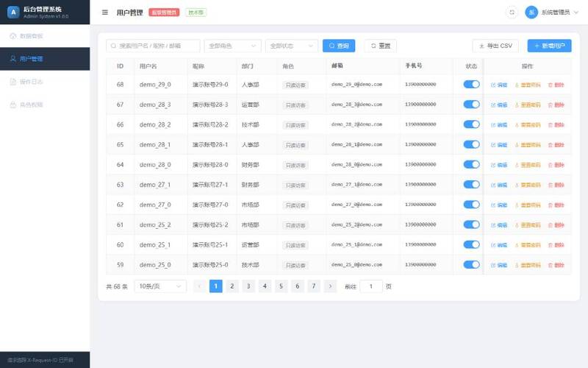
Task: Toggle status switch for user ID 59
Action: coord(471,264)
